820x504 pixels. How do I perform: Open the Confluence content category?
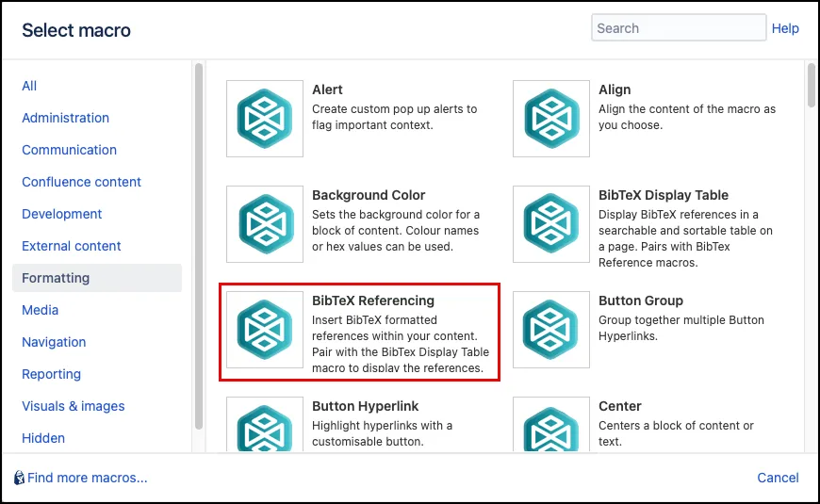tap(82, 182)
